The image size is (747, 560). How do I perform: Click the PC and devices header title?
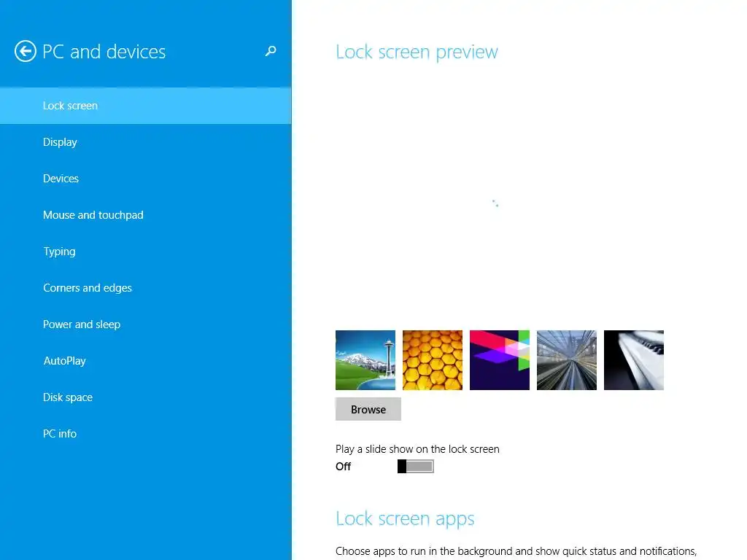tap(104, 52)
